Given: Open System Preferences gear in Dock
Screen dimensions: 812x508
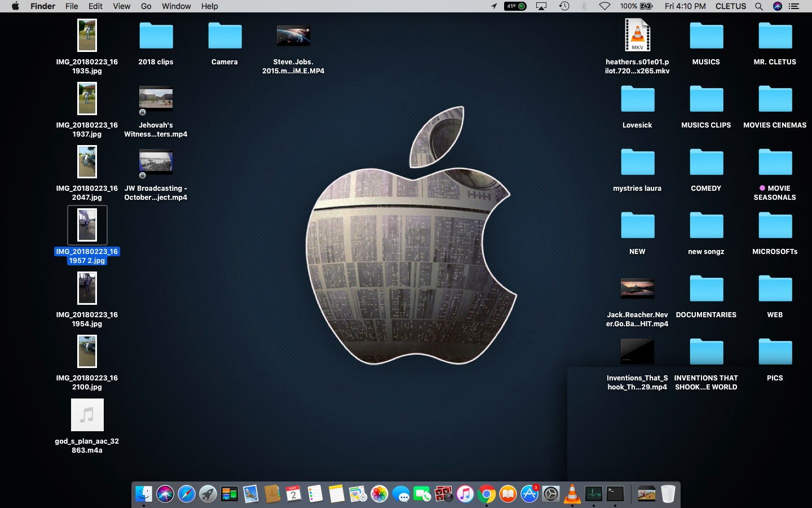Looking at the screenshot, I should [551, 494].
